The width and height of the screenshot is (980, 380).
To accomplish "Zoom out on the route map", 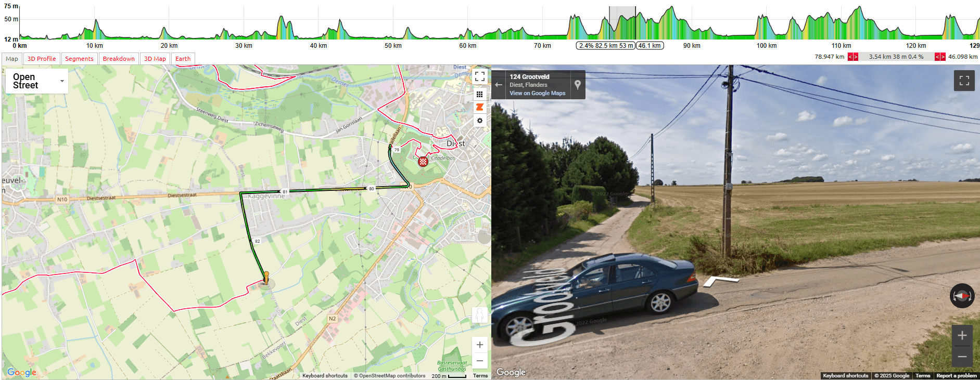I will point(480,360).
